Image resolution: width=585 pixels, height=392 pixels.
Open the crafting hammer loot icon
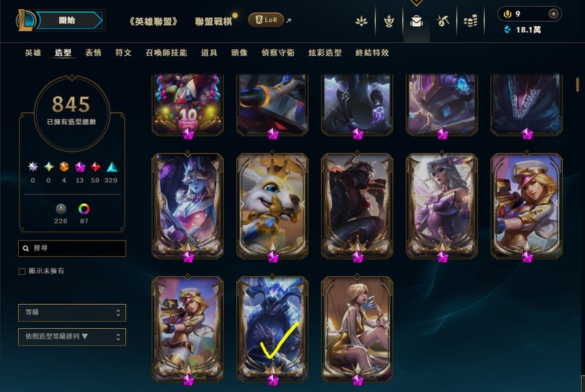pos(443,21)
